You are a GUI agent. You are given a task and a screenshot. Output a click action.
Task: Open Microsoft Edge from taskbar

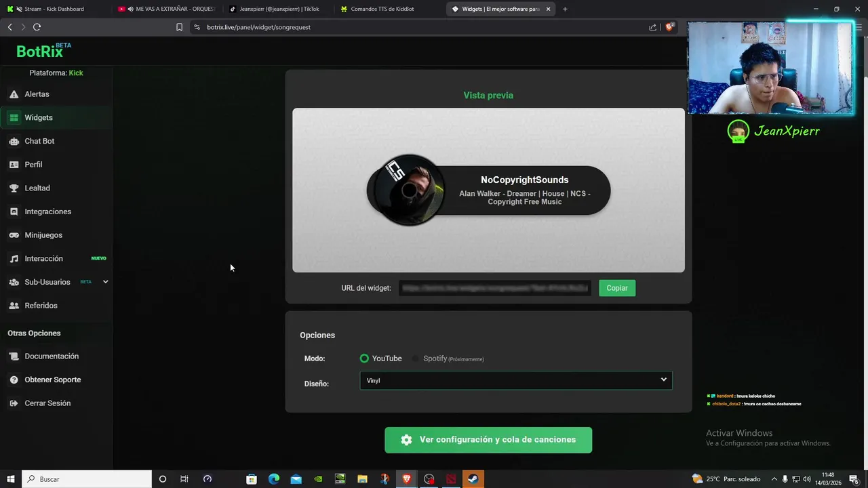[274, 479]
